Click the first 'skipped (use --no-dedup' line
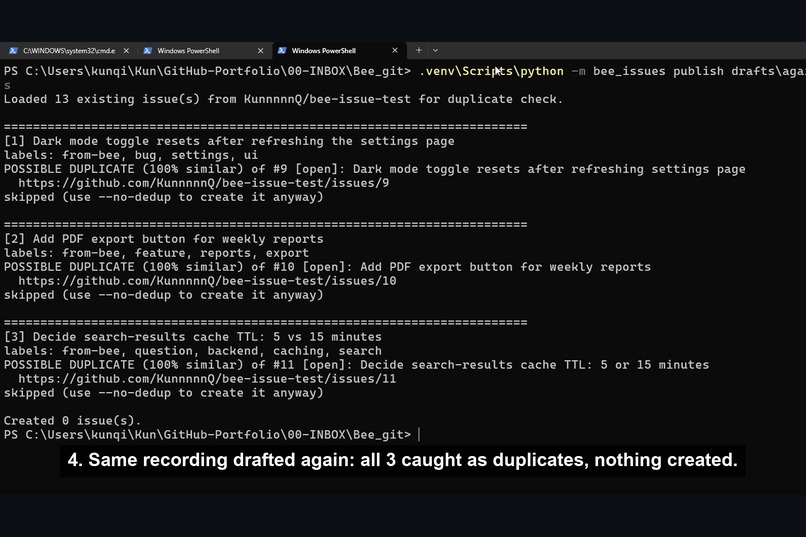 pyautogui.click(x=163, y=197)
